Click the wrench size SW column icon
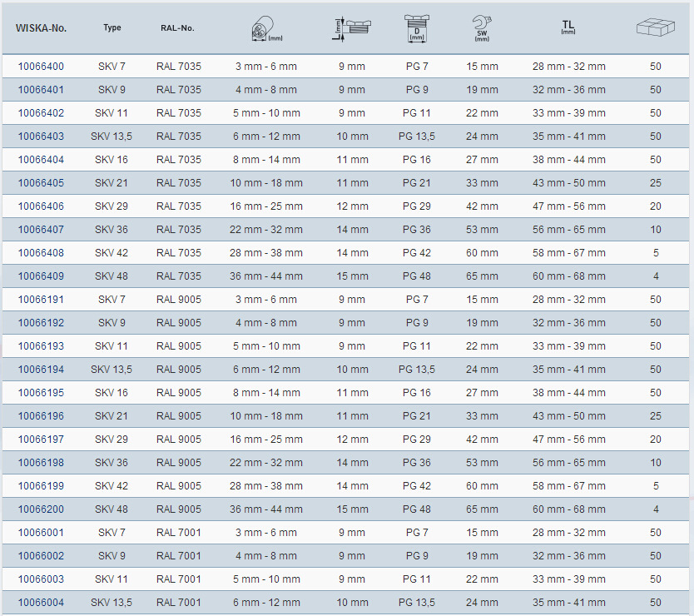The width and height of the screenshot is (694, 616). pos(482,28)
